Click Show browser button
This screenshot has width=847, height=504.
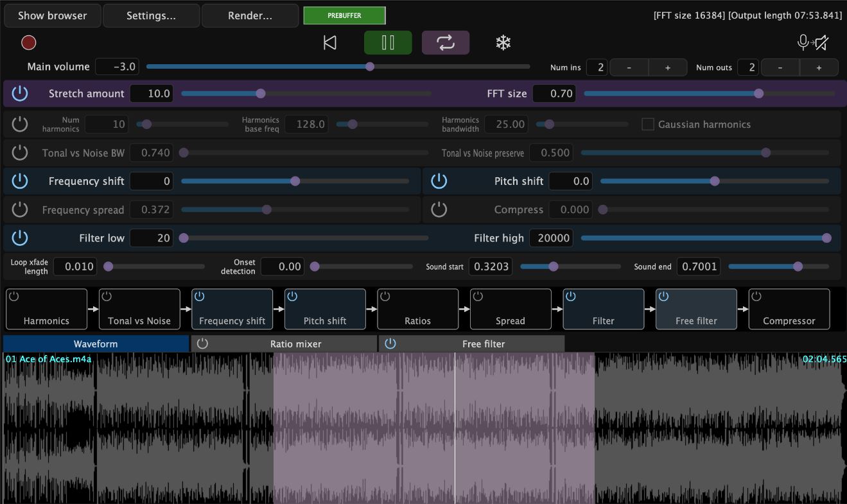click(x=53, y=15)
